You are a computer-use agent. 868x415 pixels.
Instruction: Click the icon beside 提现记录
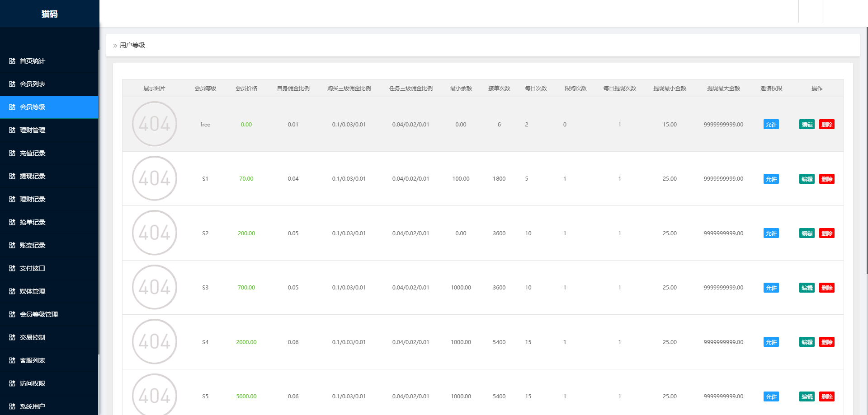pos(12,176)
